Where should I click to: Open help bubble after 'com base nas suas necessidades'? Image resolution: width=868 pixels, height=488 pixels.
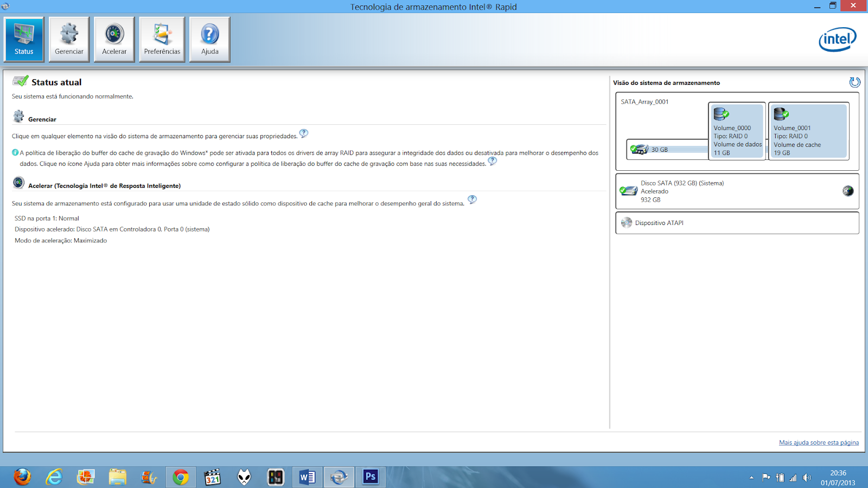click(x=492, y=161)
